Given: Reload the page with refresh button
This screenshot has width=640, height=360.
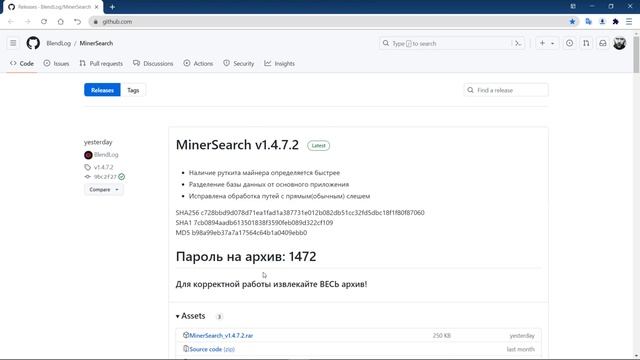Looking at the screenshot, I should coord(44,22).
